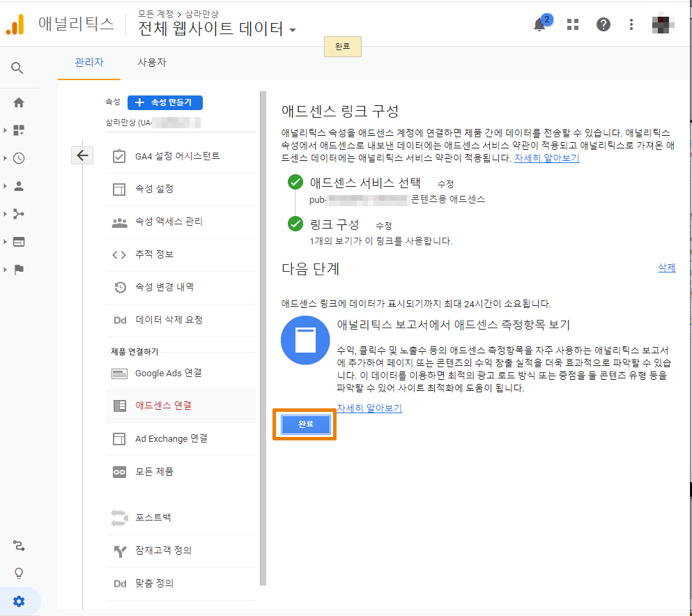Click the 다음 단계 heading

pyautogui.click(x=310, y=268)
